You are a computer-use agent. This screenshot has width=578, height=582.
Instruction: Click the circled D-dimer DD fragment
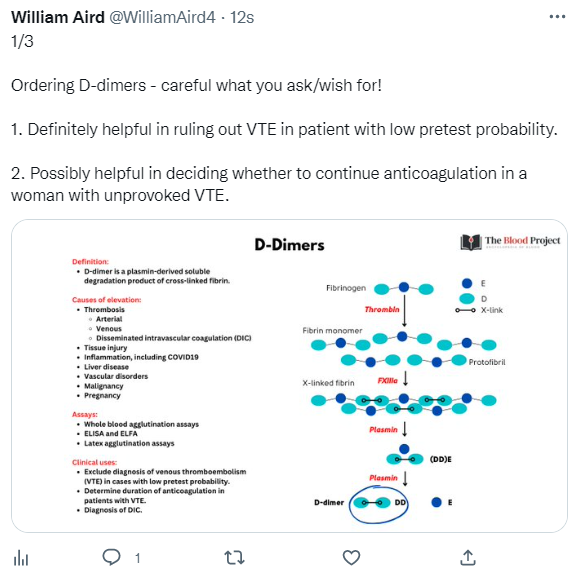[x=379, y=503]
